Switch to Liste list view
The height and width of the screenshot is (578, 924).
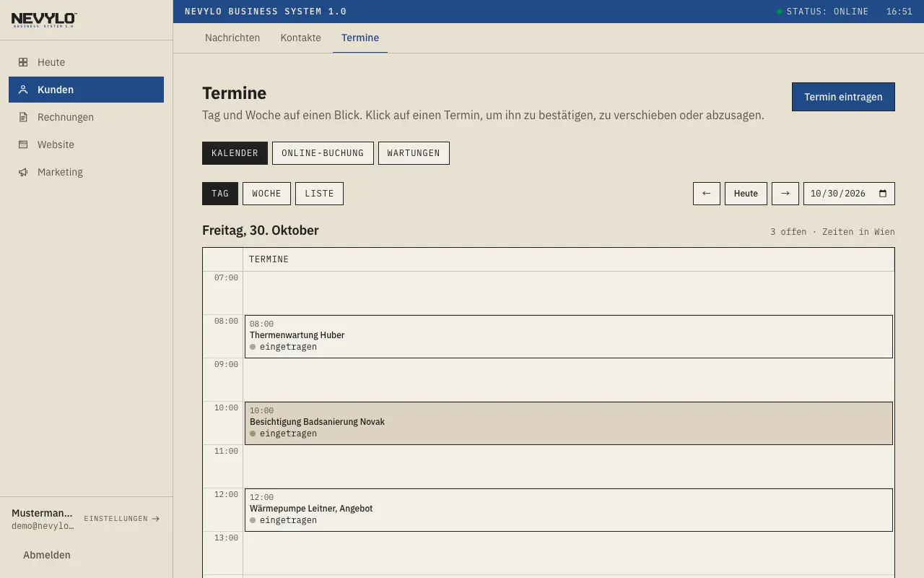[x=319, y=194]
